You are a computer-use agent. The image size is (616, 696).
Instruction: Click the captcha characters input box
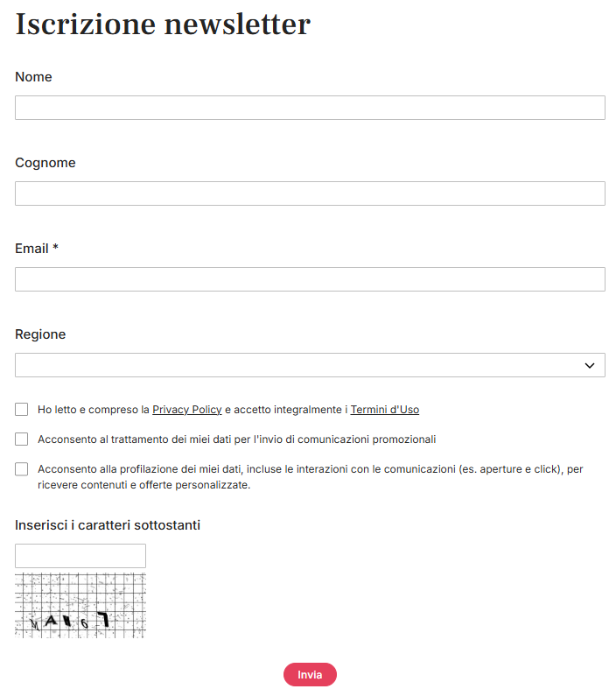point(80,556)
